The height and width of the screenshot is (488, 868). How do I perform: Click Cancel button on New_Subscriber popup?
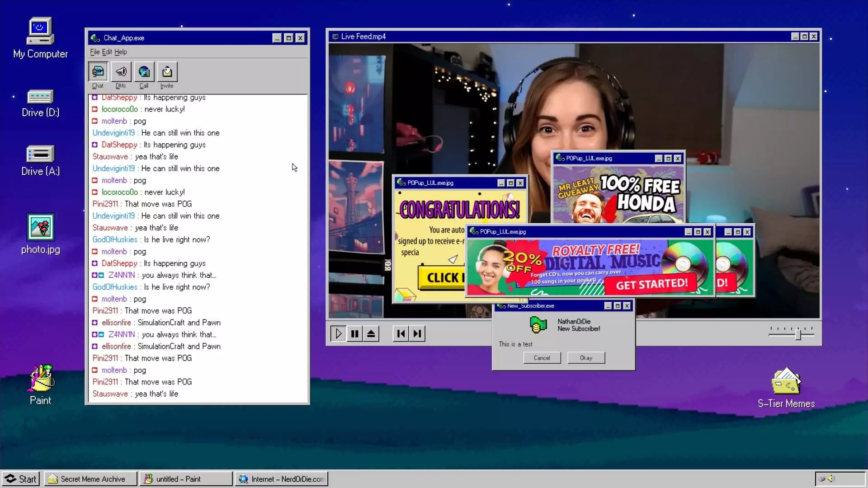click(541, 357)
